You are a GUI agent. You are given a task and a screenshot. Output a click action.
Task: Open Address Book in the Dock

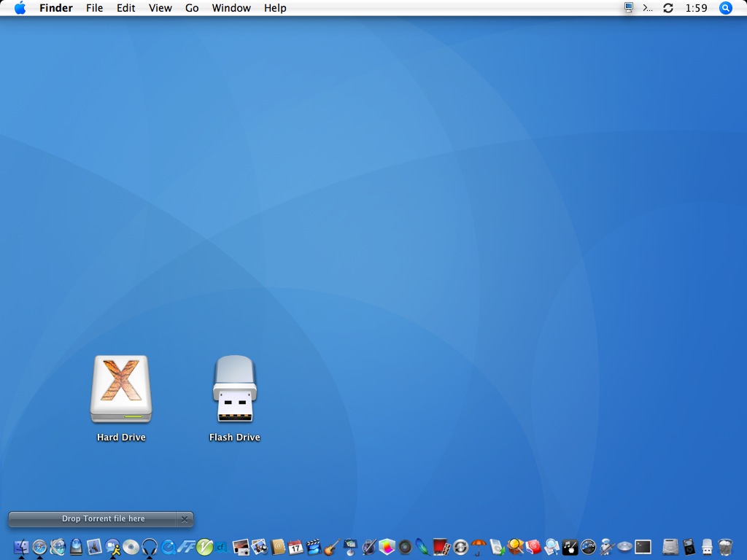[x=278, y=547]
